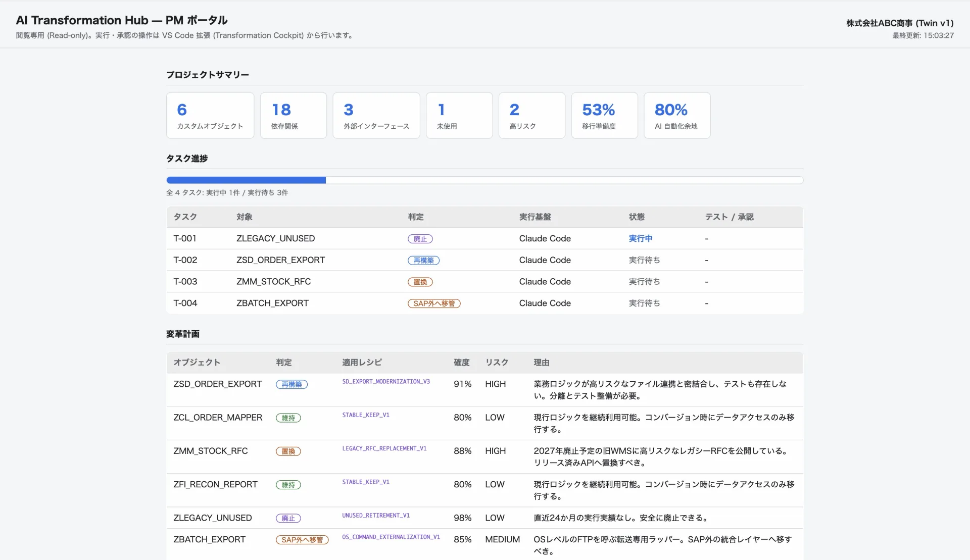Click ZMM_STOCK_RFC in the task table
The width and height of the screenshot is (970, 560).
pos(273,282)
